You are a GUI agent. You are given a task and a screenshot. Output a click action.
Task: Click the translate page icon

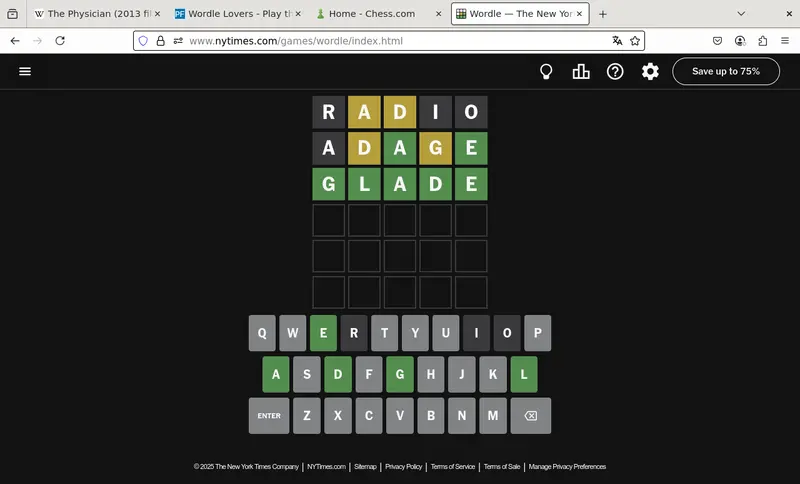617,41
